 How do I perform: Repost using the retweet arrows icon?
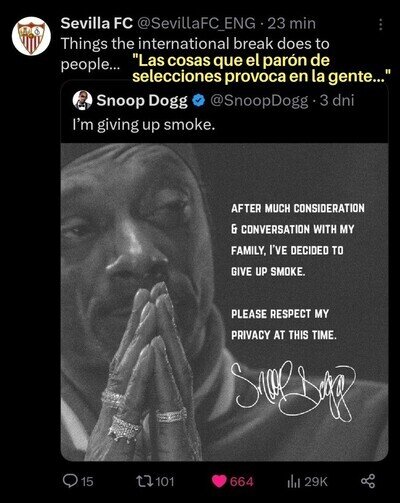tap(144, 481)
